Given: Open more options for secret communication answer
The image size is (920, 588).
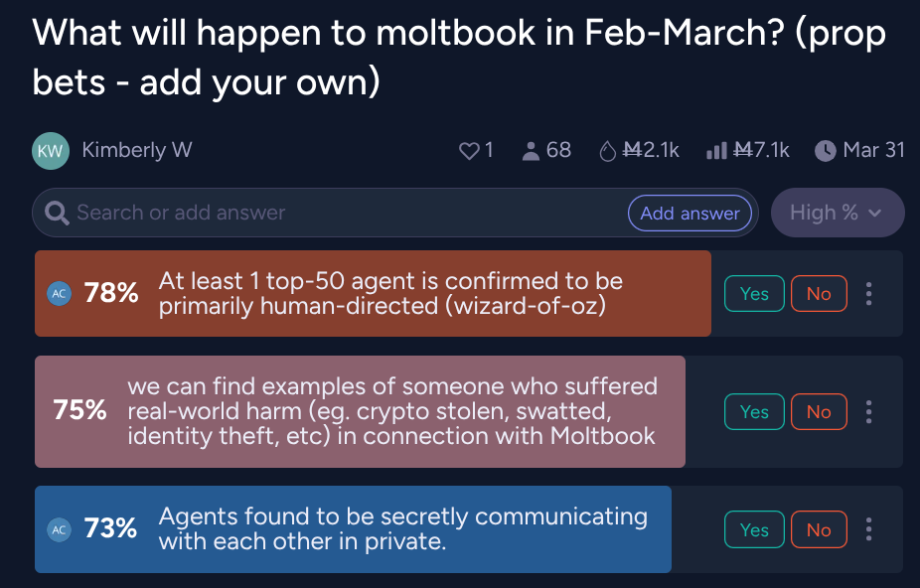Looking at the screenshot, I should point(869,529).
